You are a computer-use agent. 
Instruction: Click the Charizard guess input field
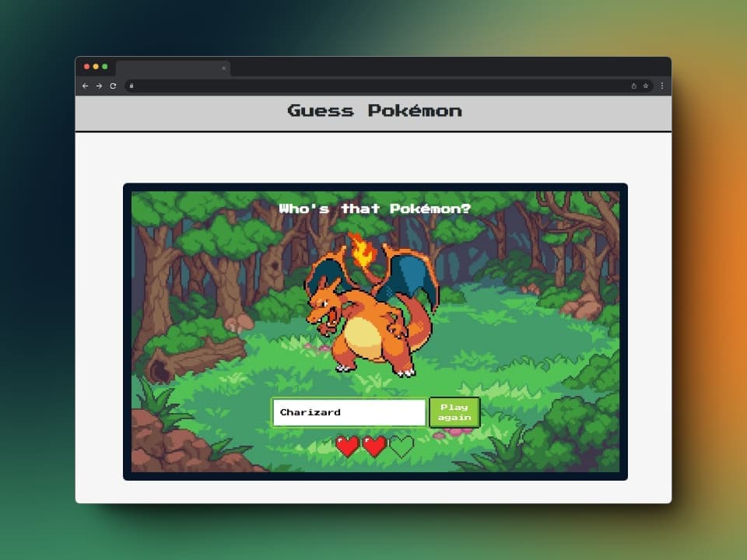pyautogui.click(x=349, y=412)
